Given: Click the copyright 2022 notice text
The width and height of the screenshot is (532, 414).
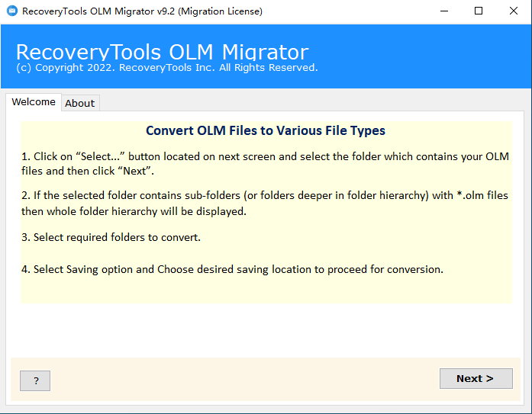Looking at the screenshot, I should point(167,67).
